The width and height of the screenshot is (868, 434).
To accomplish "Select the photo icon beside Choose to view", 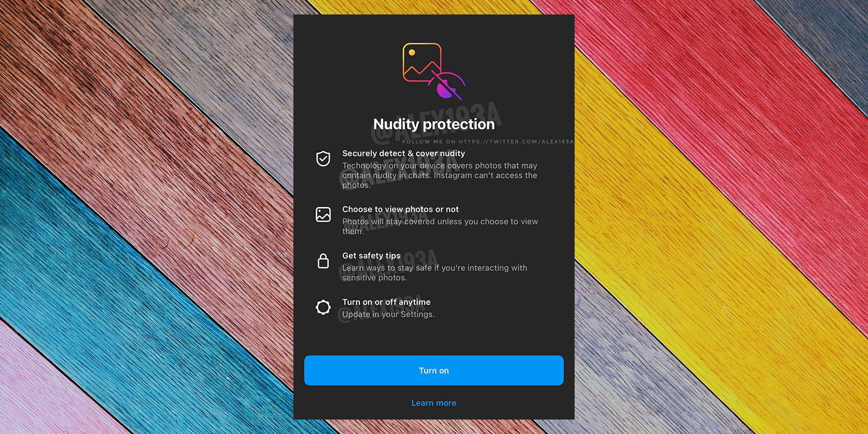I will pyautogui.click(x=323, y=215).
